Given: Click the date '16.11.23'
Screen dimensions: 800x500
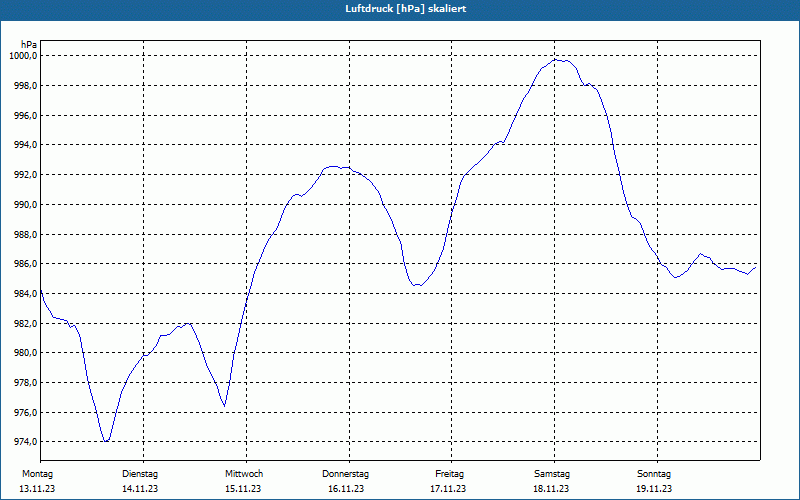Looking at the screenshot, I should 346,489.
